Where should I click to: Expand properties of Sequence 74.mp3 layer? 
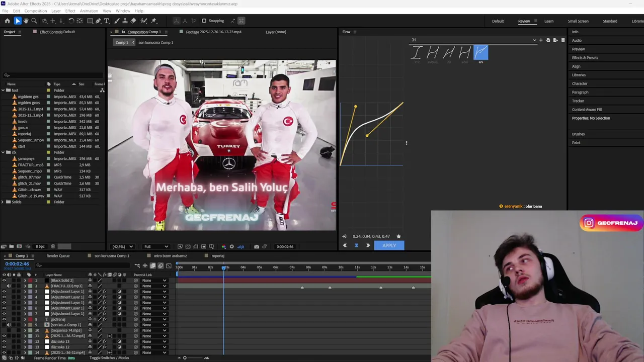25,330
